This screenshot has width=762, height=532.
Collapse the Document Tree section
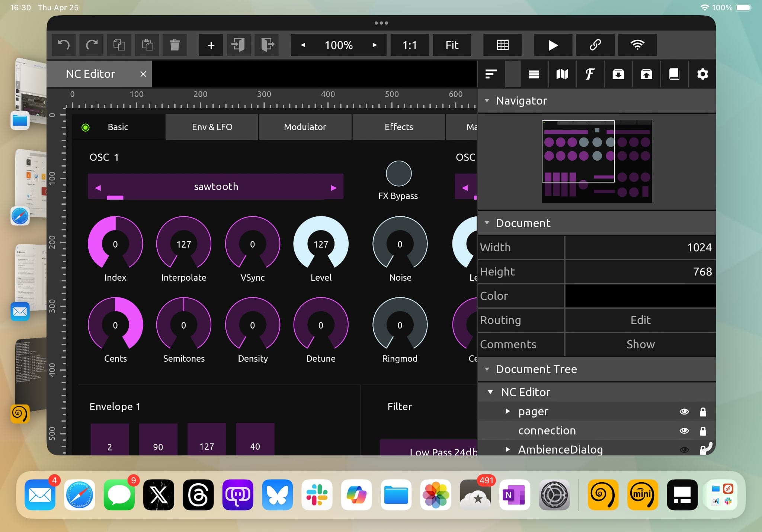point(487,369)
